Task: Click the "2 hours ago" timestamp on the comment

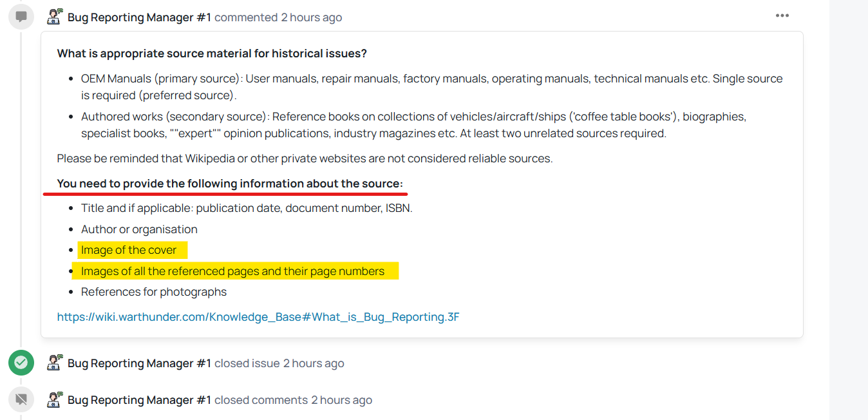Action: tap(311, 17)
